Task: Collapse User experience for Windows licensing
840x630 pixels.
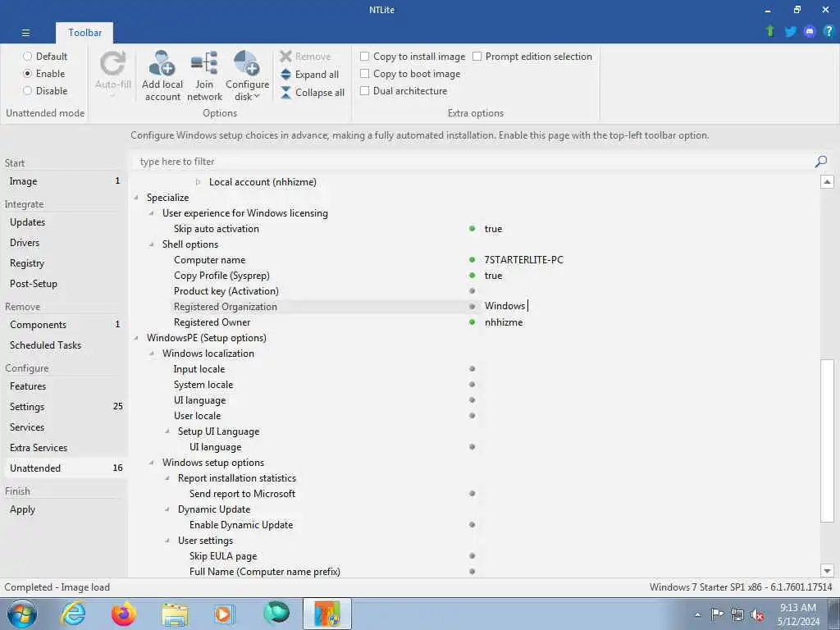Action: [152, 213]
